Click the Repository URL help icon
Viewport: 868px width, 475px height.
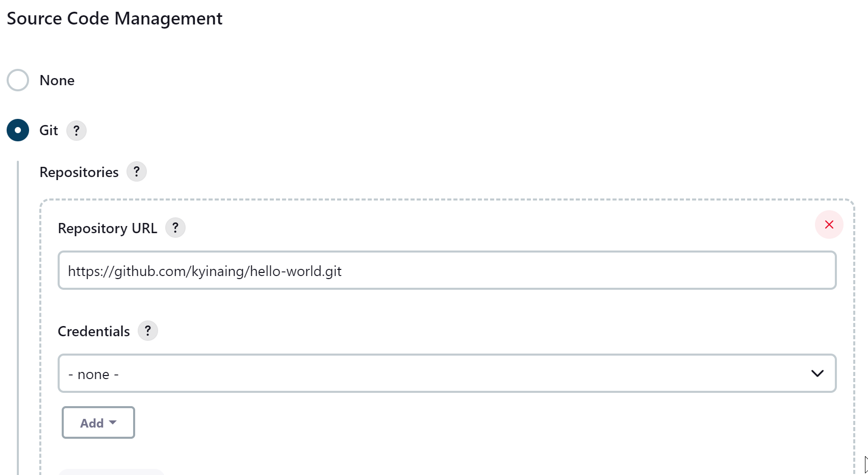point(175,228)
